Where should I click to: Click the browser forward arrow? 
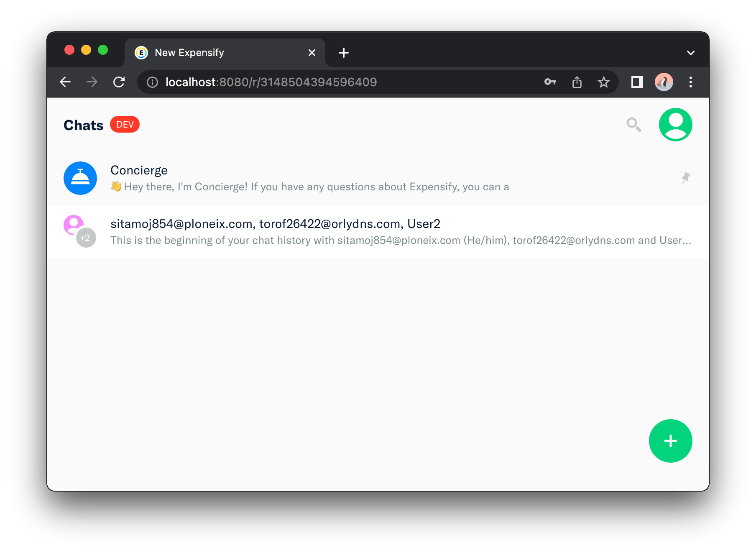tap(92, 82)
